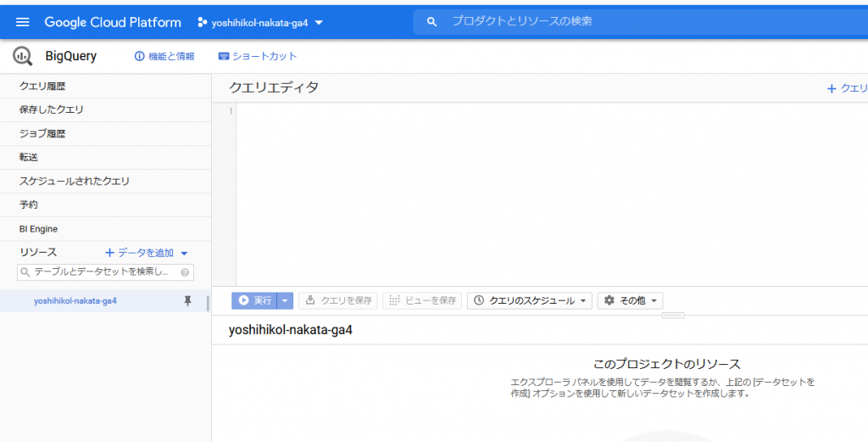Click the project selector hexagon icon
The height and width of the screenshot is (442, 868).
tap(203, 23)
